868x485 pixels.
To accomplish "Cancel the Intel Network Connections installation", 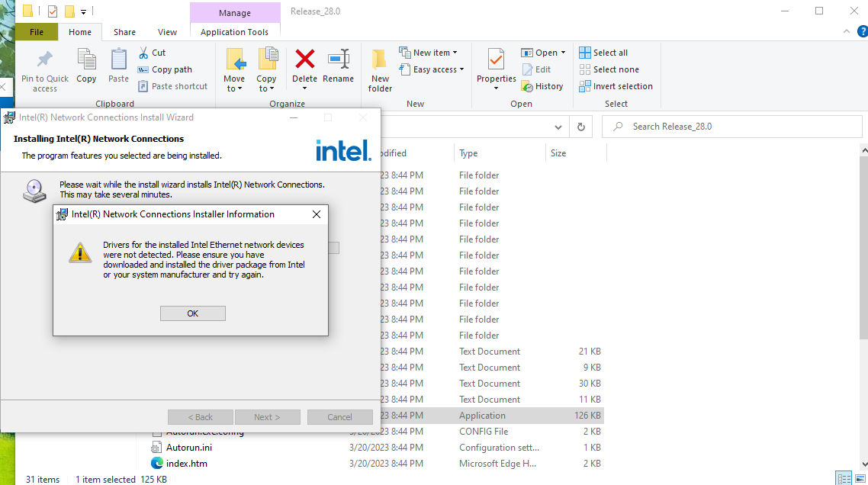I will pos(339,416).
